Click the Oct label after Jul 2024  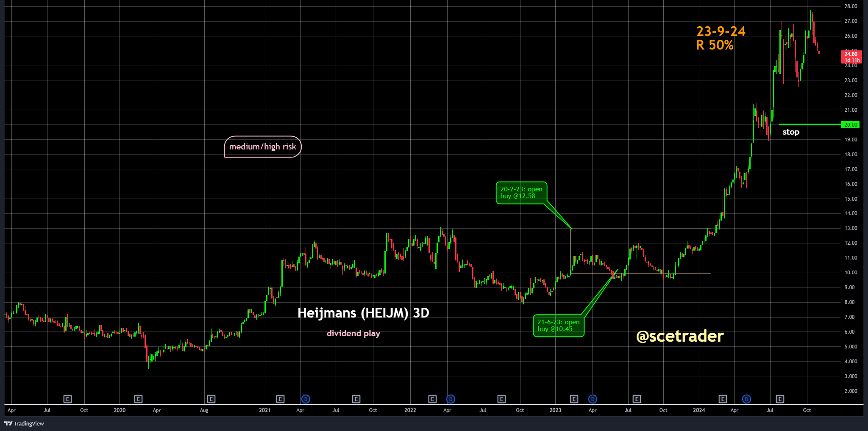807,410
